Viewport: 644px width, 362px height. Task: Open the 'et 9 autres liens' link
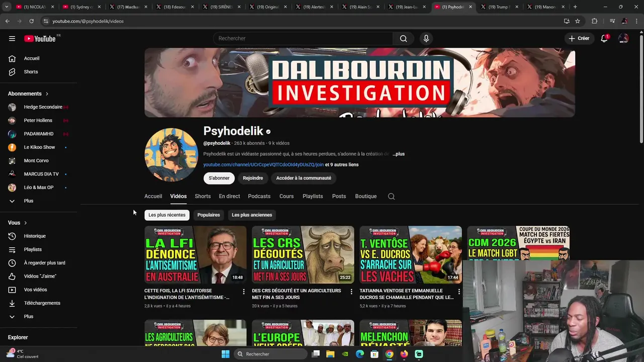click(342, 165)
